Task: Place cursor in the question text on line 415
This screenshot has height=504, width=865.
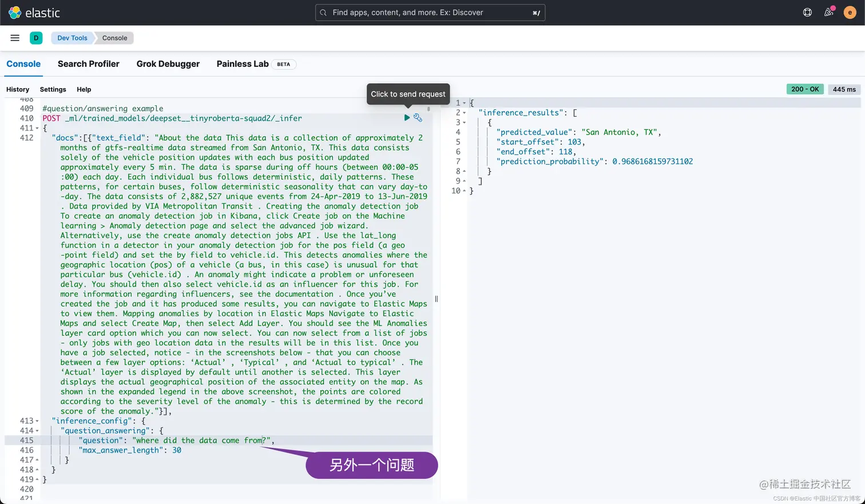Action: click(201, 440)
